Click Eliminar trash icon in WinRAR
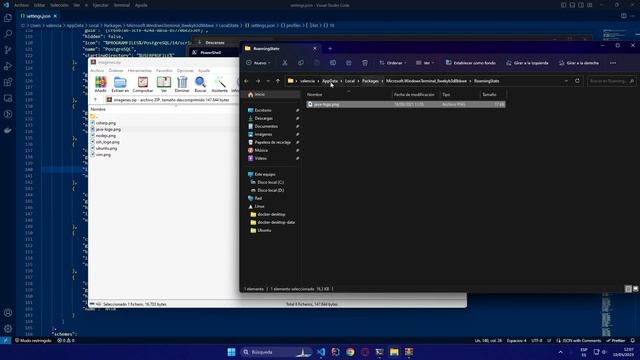Viewport: 640px width, 360px height. click(182, 84)
